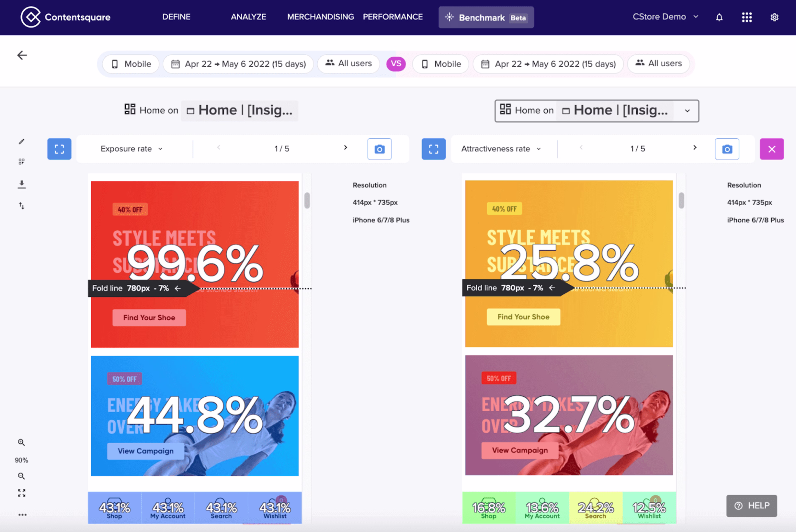Close the right comparison panel
Viewport: 796px width, 532px height.
pos(772,149)
